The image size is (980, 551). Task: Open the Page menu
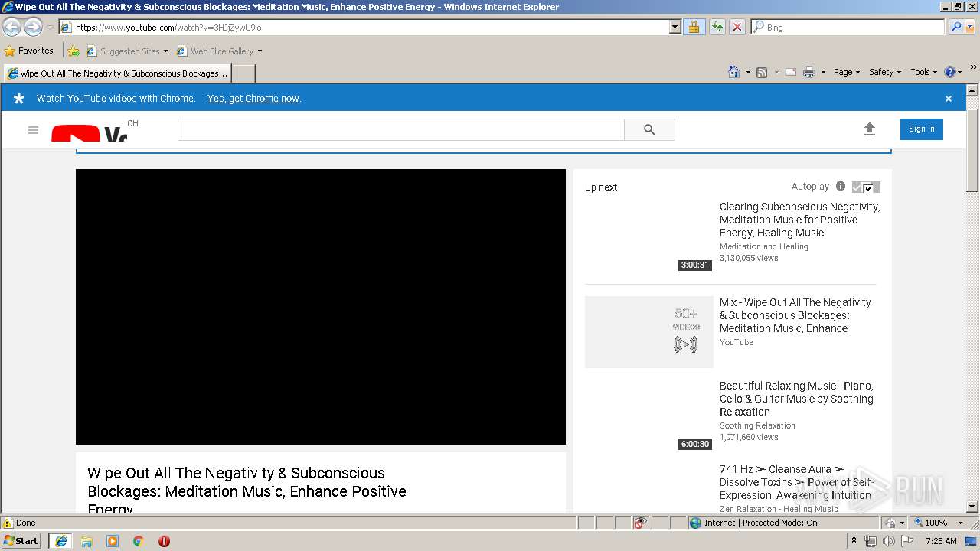click(846, 72)
